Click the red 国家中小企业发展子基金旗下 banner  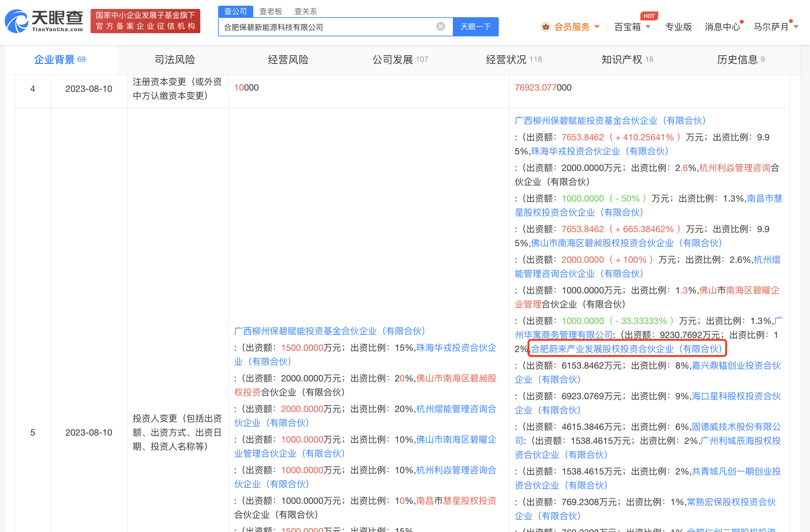145,21
